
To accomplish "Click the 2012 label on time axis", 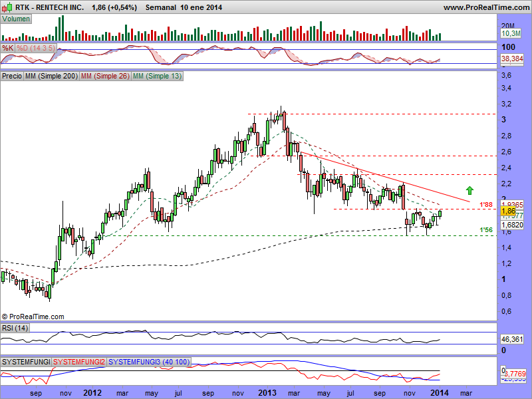I will 92,392.
